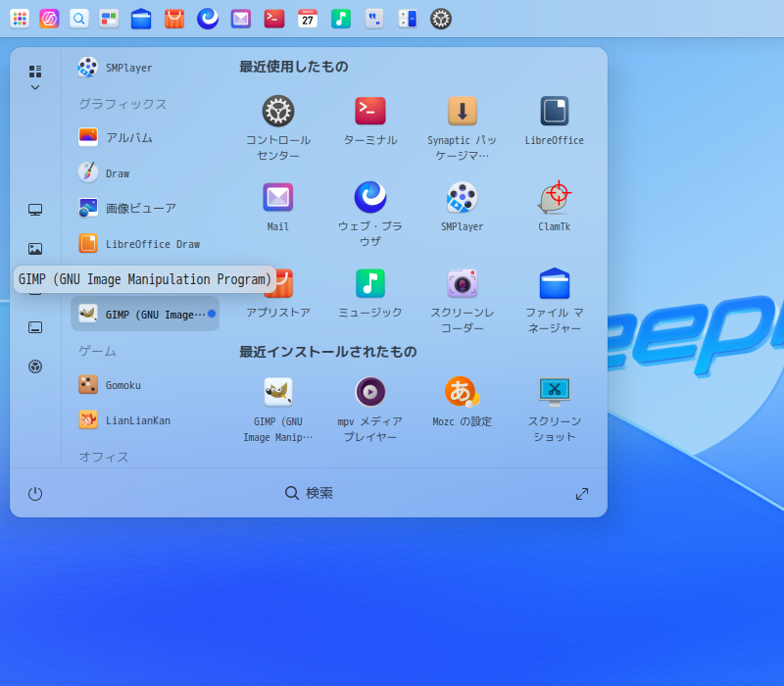The image size is (784, 686).
Task: Expand launcher to fullscreen mode
Action: [x=582, y=494]
